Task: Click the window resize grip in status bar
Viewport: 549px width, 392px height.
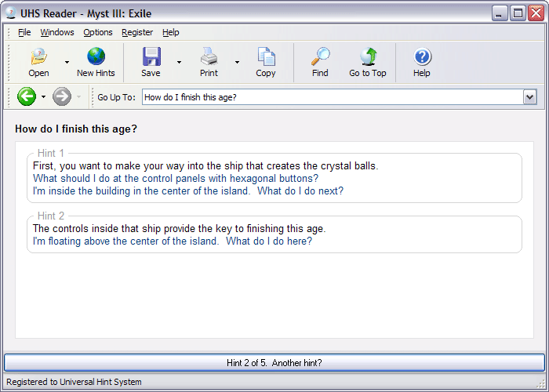Action: pos(540,383)
